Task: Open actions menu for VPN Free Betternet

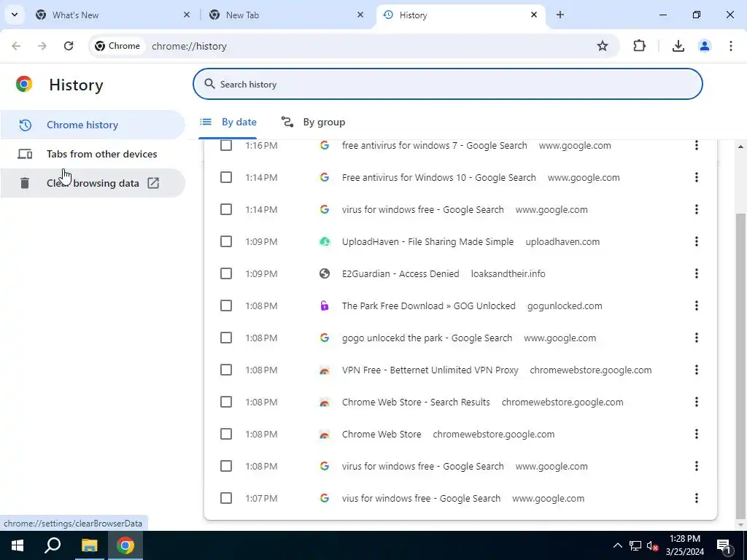Action: pyautogui.click(x=697, y=370)
